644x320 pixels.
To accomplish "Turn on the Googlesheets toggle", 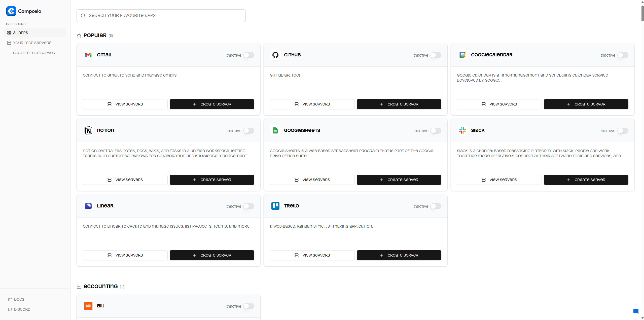I will 436,131.
